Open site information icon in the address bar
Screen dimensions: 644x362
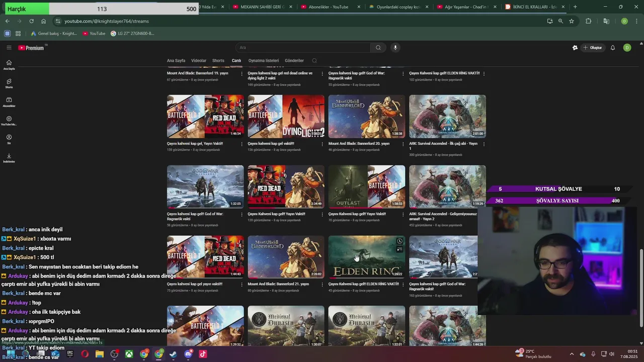pyautogui.click(x=58, y=21)
